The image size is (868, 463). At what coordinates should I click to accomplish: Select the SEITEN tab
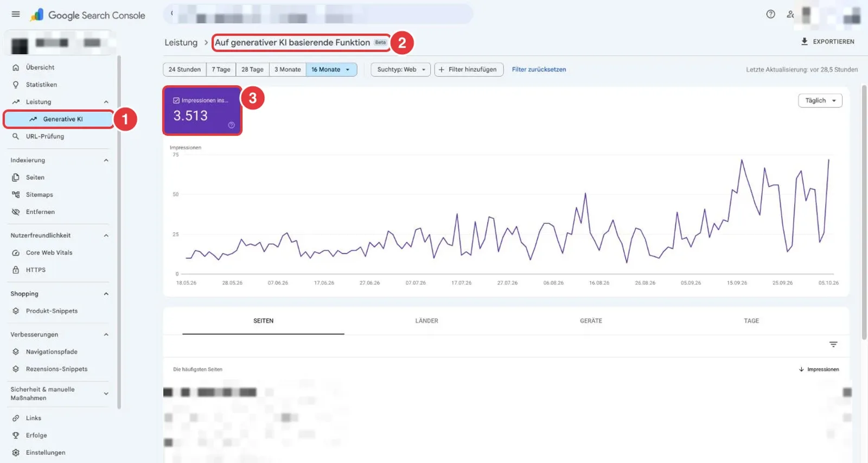263,321
